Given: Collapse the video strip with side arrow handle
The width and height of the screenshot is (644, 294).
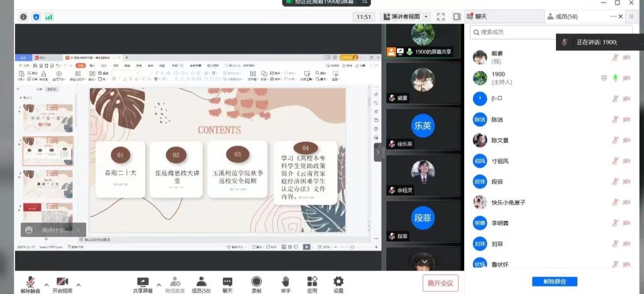Looking at the screenshot, I should coord(378,152).
